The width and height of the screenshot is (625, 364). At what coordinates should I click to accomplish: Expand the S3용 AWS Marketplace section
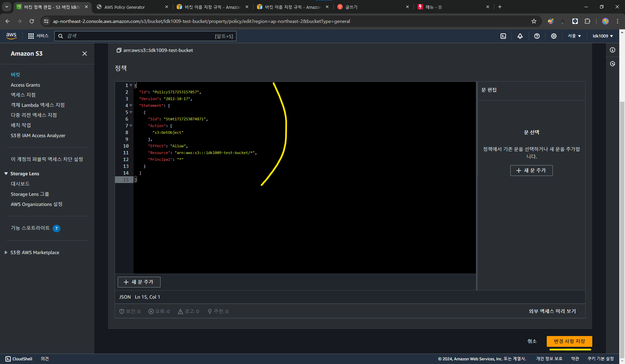6,252
